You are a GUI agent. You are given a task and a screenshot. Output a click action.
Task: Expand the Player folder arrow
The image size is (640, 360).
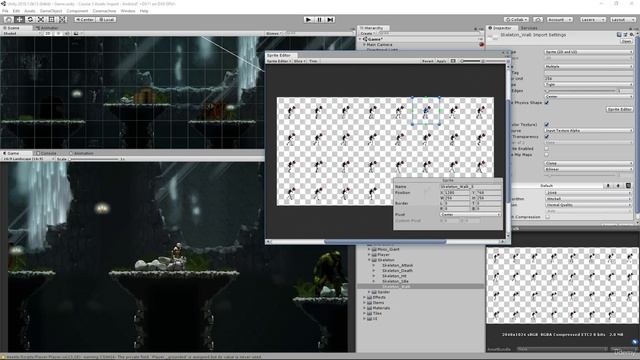pyautogui.click(x=369, y=255)
